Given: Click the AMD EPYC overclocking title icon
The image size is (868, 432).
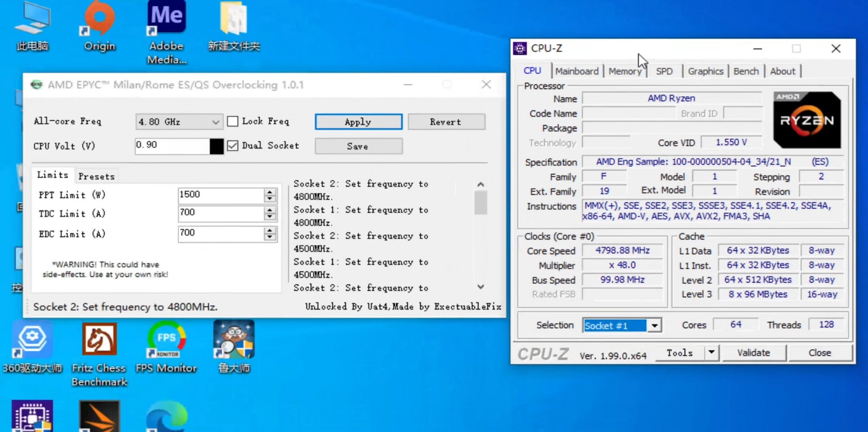Looking at the screenshot, I should click(36, 85).
